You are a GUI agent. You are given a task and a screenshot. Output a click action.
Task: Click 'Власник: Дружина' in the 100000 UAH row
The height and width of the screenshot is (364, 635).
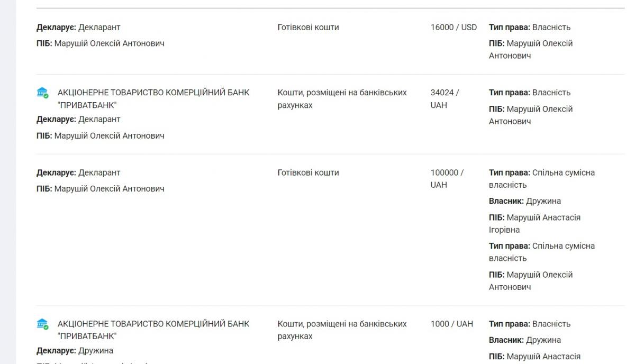coord(525,201)
